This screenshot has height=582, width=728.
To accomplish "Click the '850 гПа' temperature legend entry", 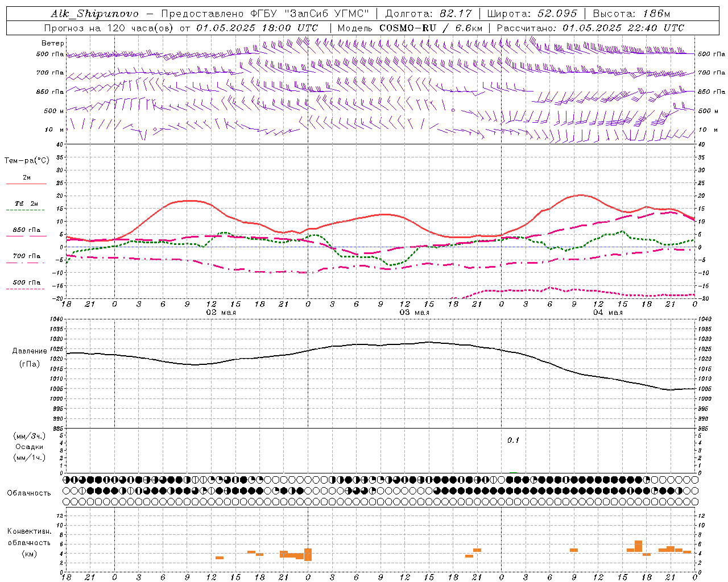I will tap(27, 230).
